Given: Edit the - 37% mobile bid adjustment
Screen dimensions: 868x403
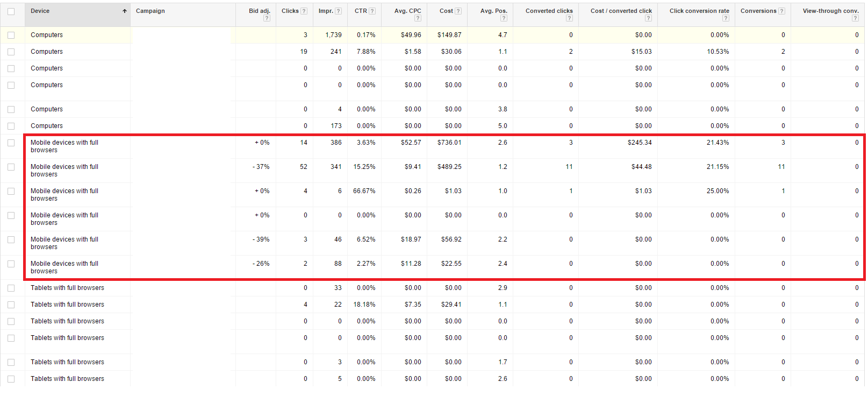Looking at the screenshot, I should click(x=261, y=167).
